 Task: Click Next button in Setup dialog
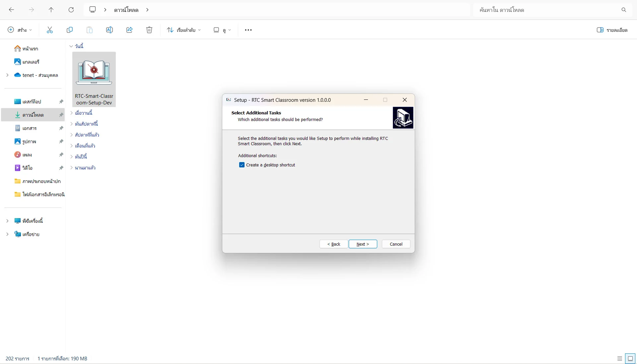click(363, 244)
